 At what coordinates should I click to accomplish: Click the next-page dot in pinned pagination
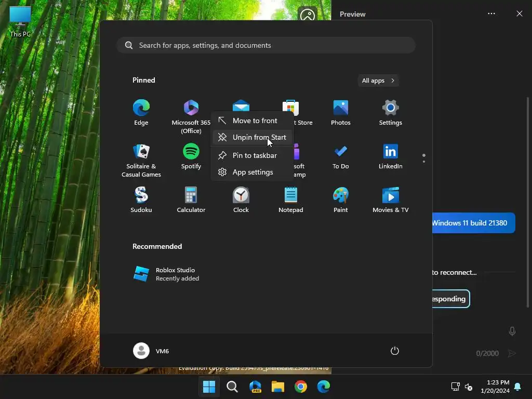tap(424, 162)
